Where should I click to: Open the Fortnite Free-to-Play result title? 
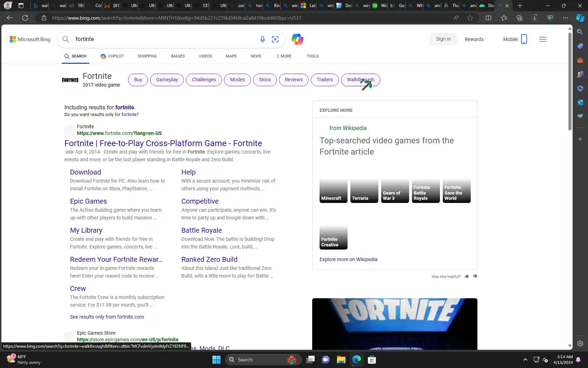pyautogui.click(x=163, y=143)
